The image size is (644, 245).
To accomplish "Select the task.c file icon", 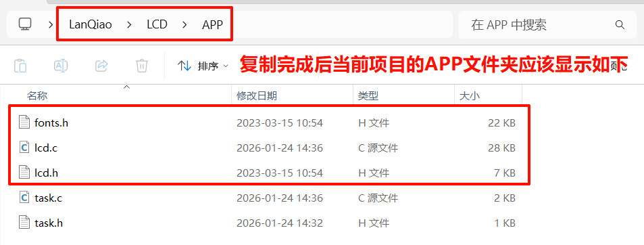I will pyautogui.click(x=24, y=198).
